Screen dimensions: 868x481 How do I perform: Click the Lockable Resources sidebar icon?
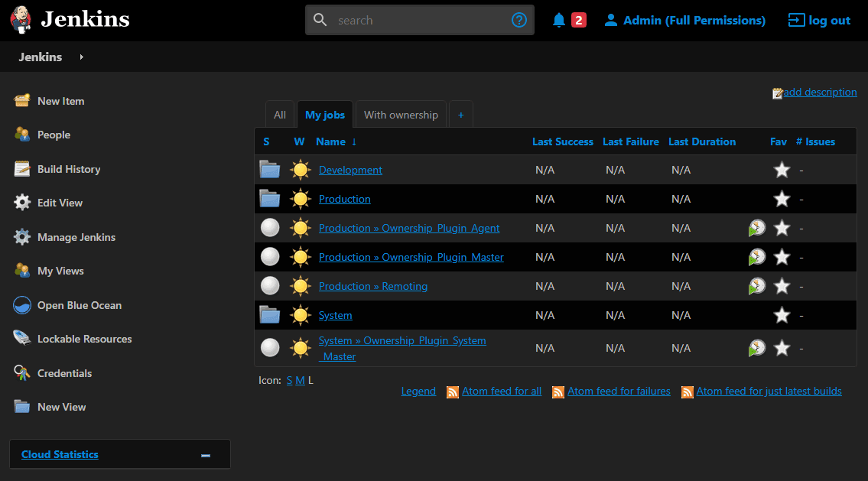pyautogui.click(x=22, y=339)
